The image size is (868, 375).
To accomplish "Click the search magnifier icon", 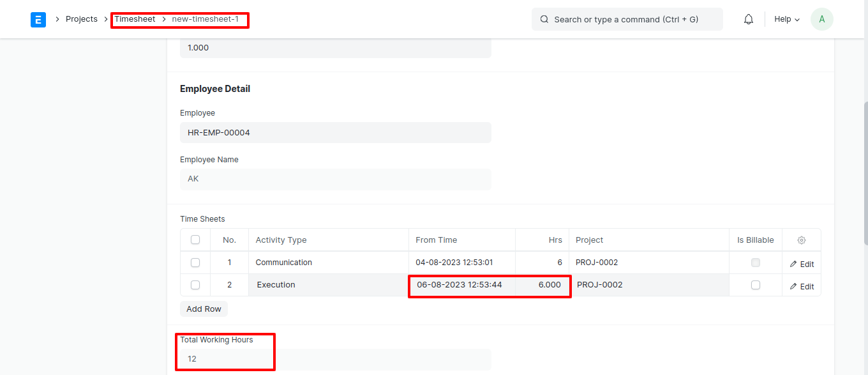I will pos(544,19).
